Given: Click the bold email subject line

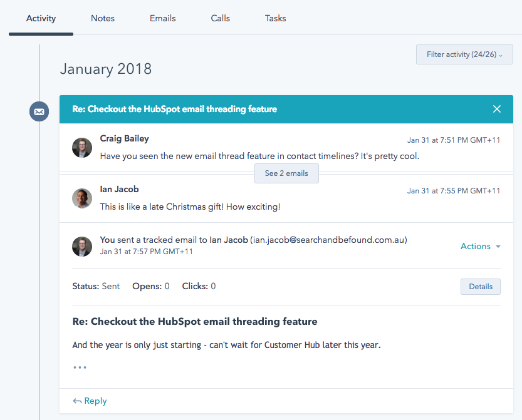Looking at the screenshot, I should (x=195, y=322).
